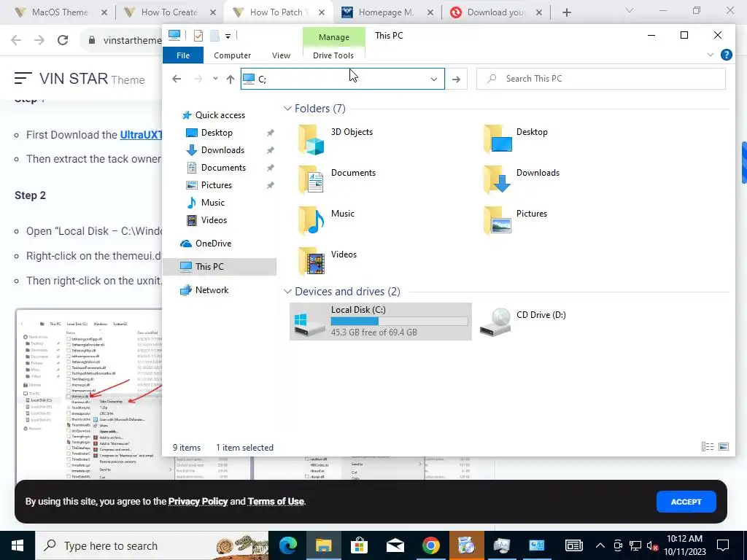The image size is (747, 560).
Task: Click the Search This PC field
Action: (x=601, y=79)
